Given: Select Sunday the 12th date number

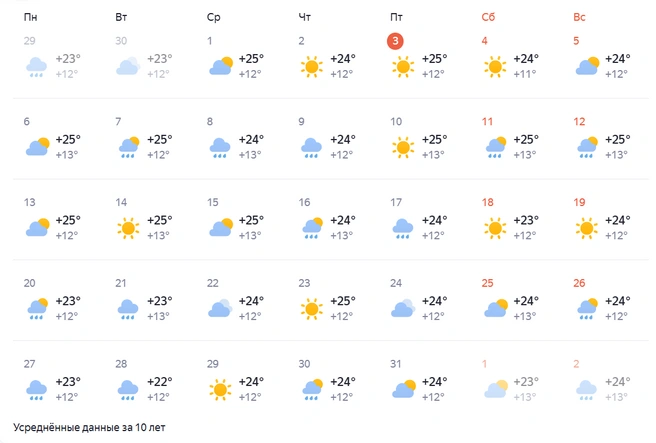Looking at the screenshot, I should pyautogui.click(x=579, y=122).
